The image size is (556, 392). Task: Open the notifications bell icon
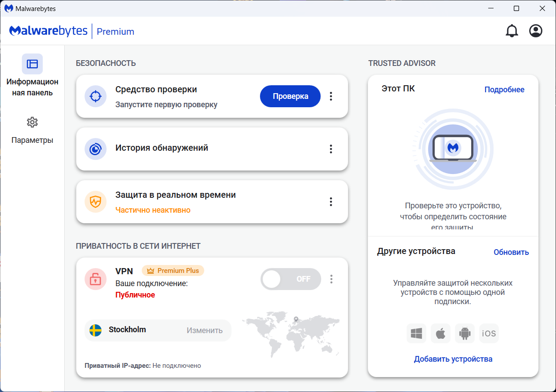[x=512, y=31]
